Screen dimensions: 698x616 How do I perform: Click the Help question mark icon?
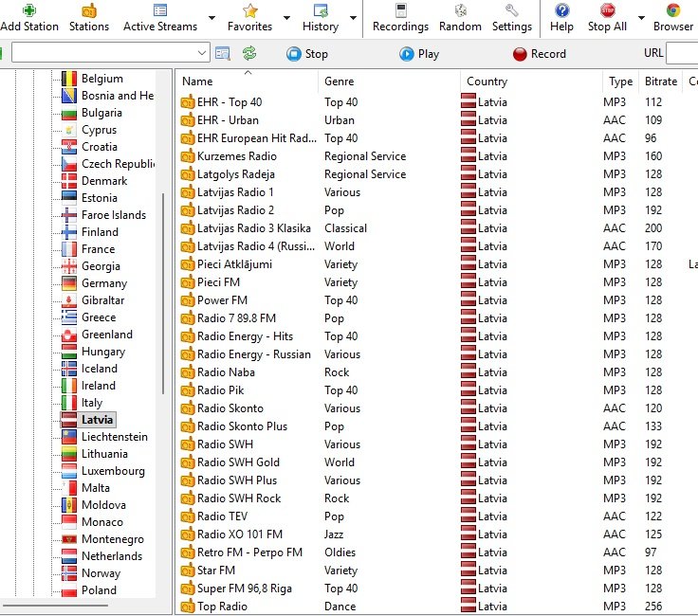pyautogui.click(x=561, y=10)
